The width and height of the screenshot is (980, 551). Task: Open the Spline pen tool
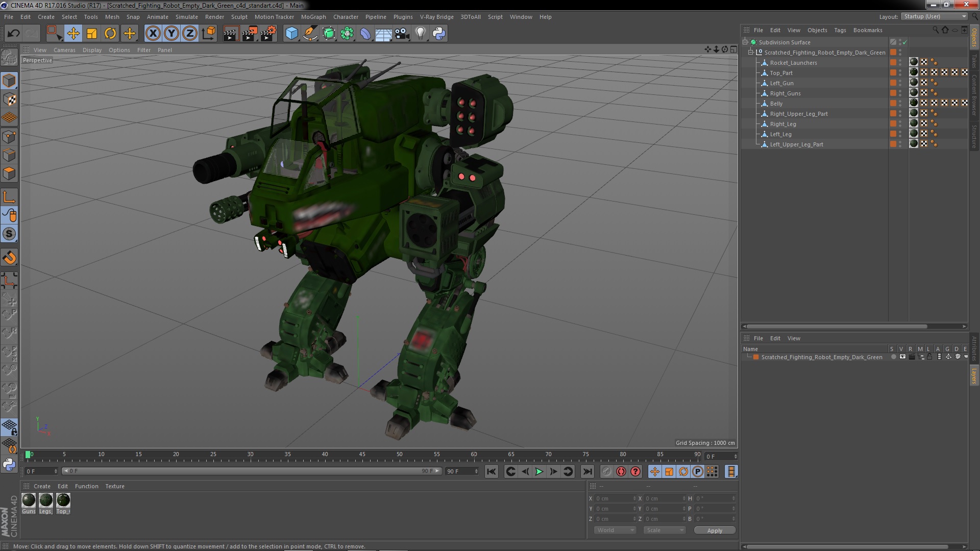(310, 34)
